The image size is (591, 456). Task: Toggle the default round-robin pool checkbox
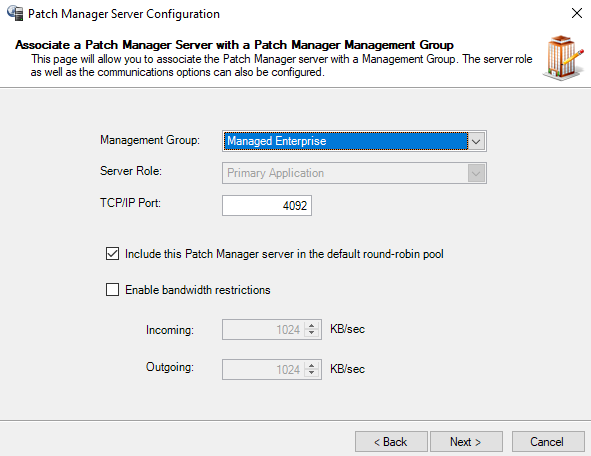112,254
